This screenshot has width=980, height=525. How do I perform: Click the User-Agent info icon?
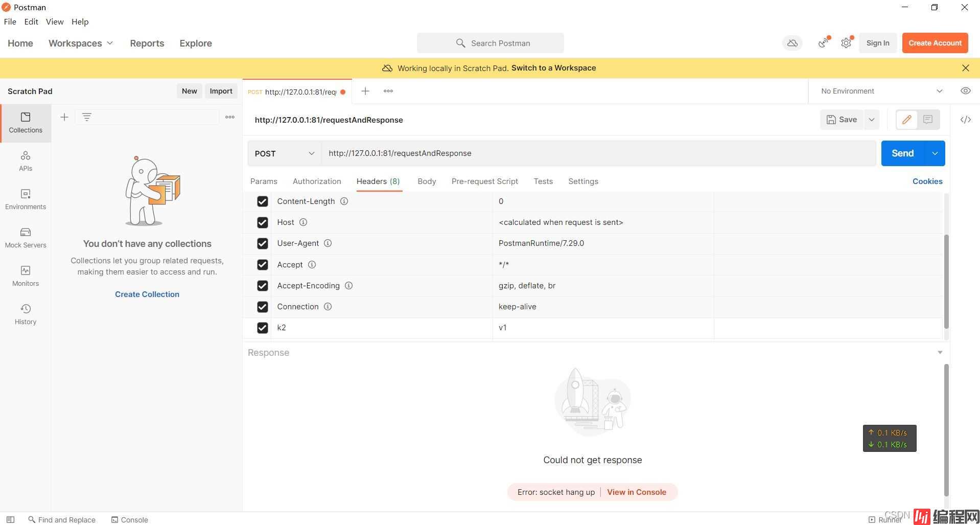[328, 243]
